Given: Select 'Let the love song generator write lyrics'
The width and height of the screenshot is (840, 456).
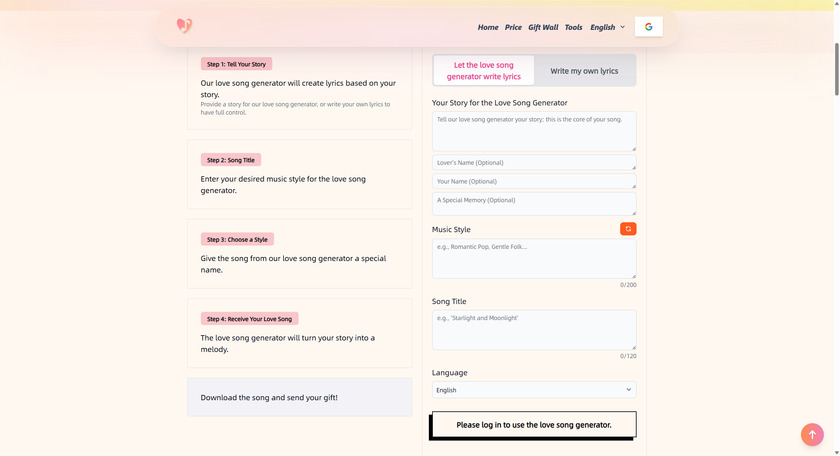Looking at the screenshot, I should (484, 70).
